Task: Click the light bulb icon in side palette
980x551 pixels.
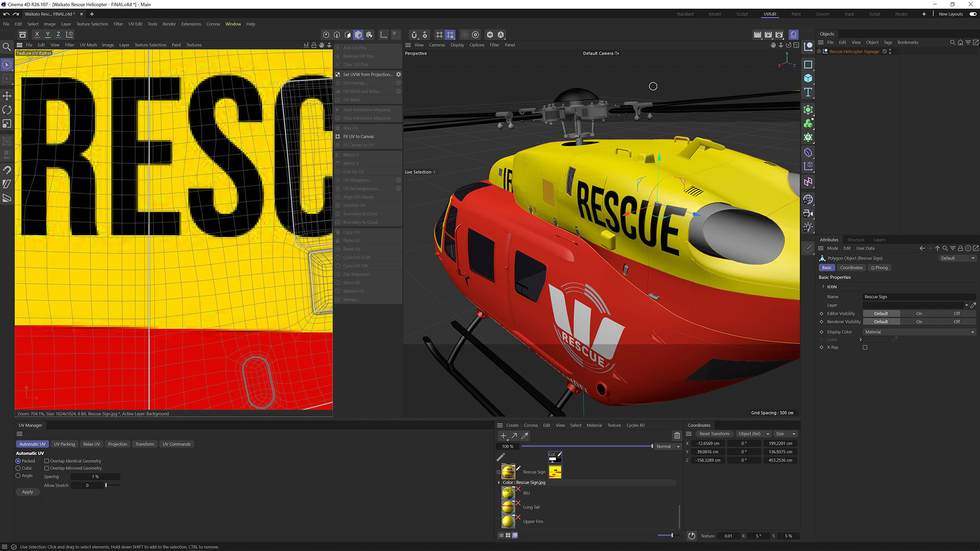Action: click(808, 228)
